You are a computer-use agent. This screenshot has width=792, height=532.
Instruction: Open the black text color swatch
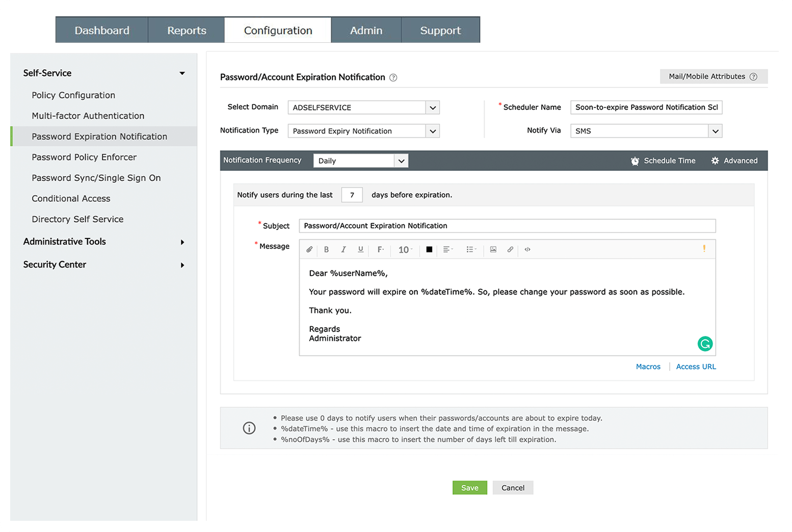429,250
